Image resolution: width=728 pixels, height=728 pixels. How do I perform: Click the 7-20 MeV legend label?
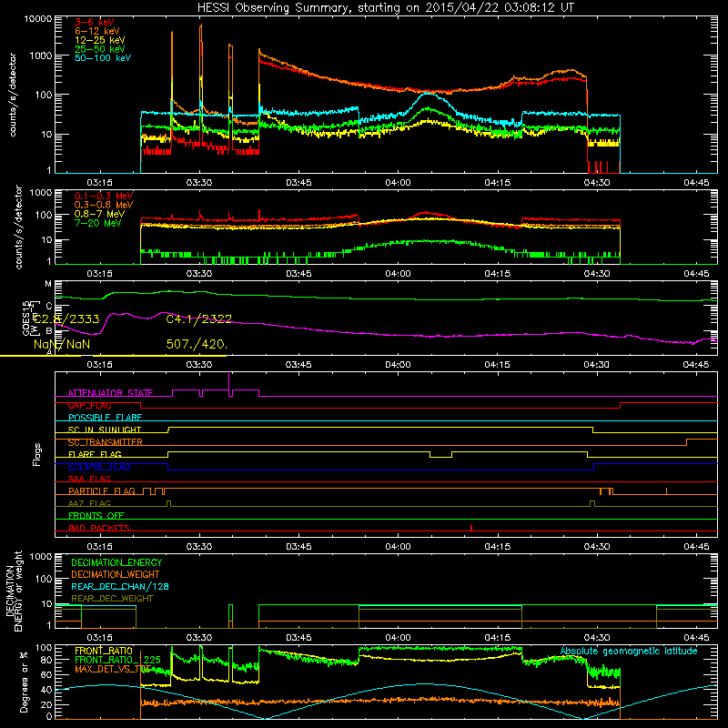tap(98, 223)
